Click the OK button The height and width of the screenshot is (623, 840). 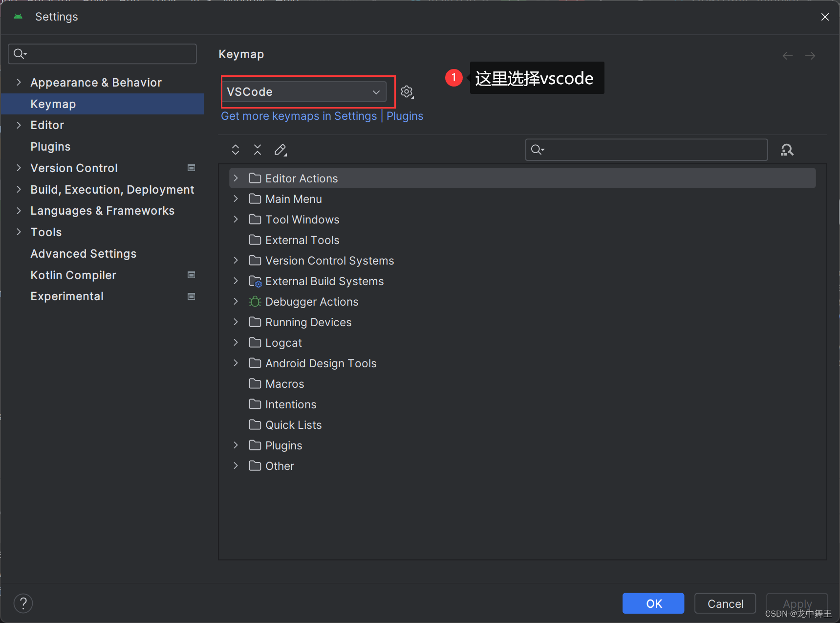pyautogui.click(x=653, y=603)
